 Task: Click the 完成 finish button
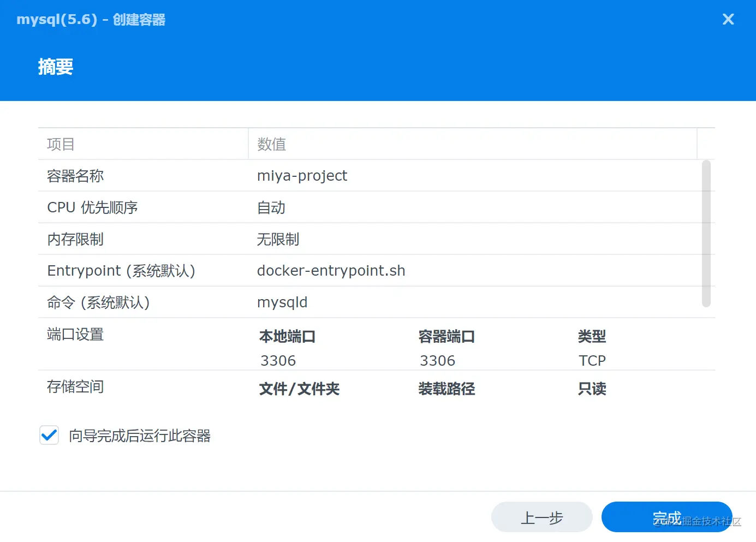coord(666,517)
